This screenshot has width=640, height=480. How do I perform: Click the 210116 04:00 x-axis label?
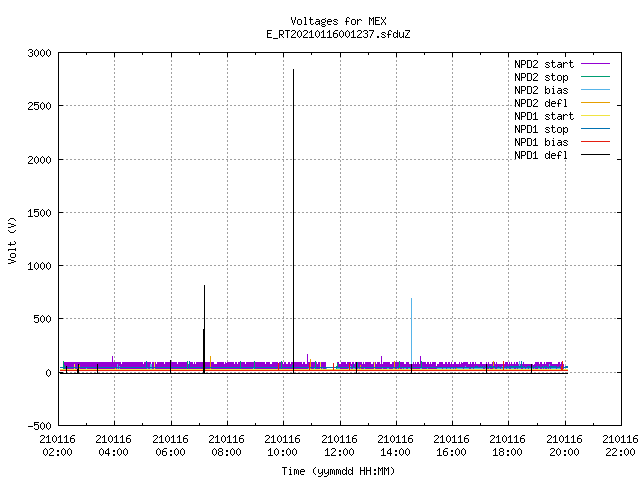(x=114, y=445)
